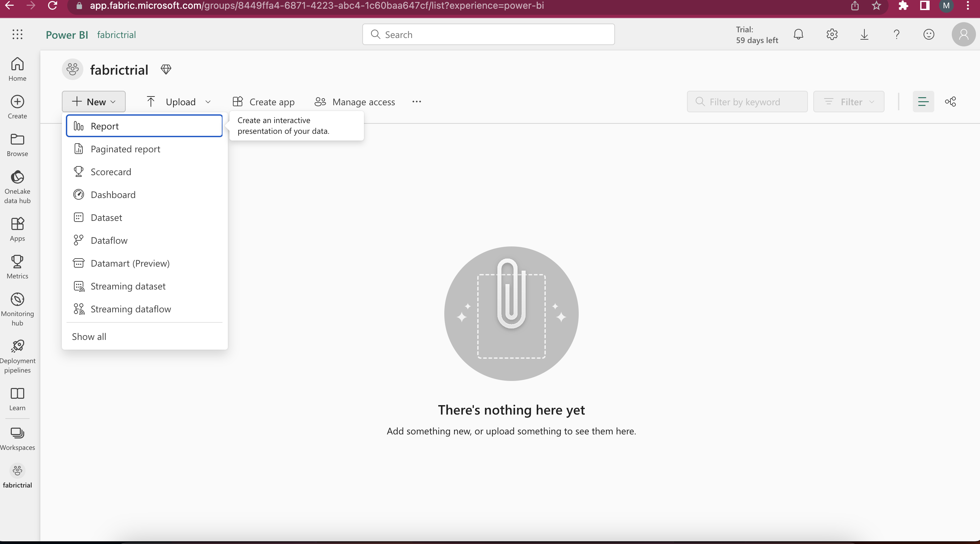Click the top Search box
Screen dimensions: 980x544
(x=488, y=35)
